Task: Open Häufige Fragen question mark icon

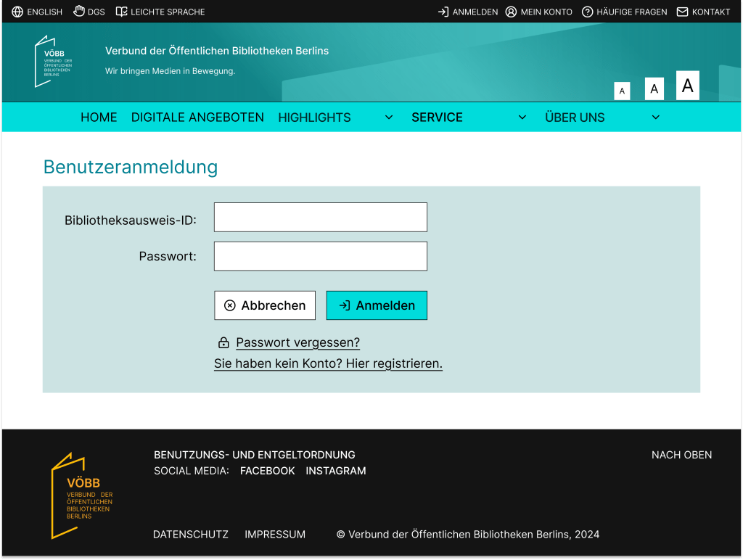Action: pyautogui.click(x=588, y=12)
